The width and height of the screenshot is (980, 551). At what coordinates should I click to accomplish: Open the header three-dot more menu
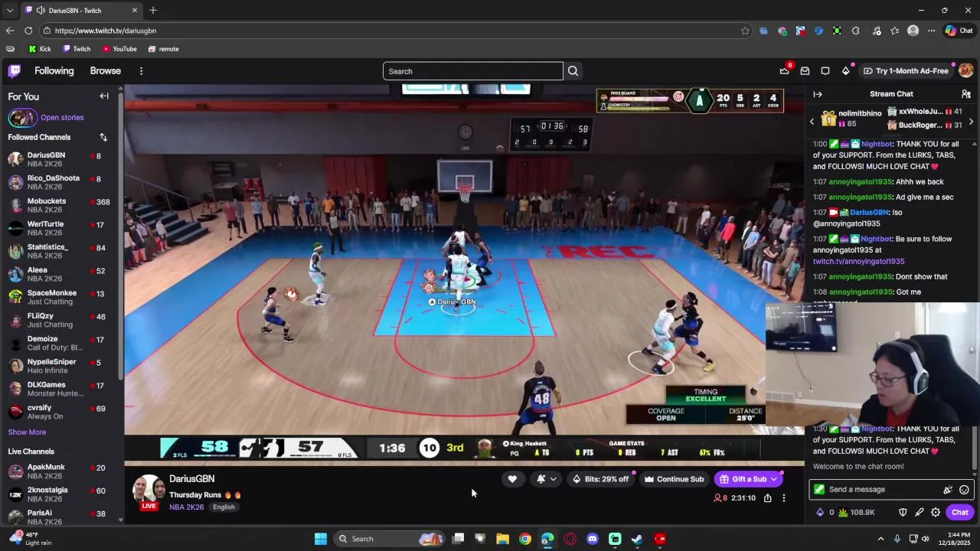tap(141, 71)
